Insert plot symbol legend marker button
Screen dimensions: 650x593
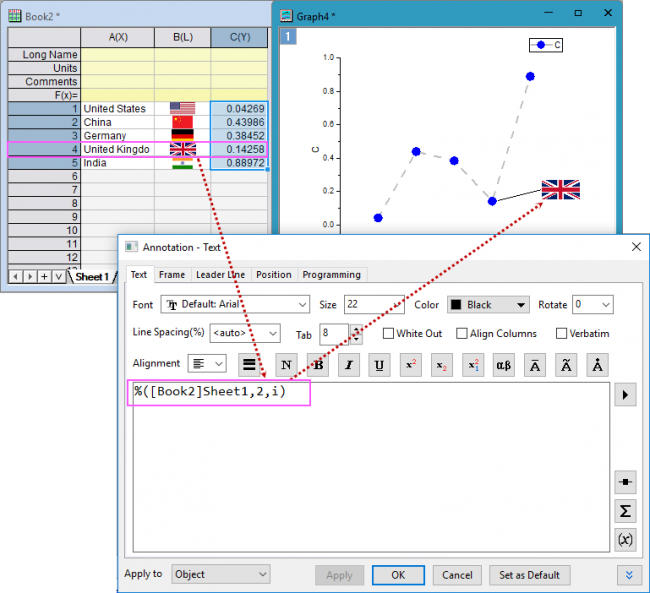[x=625, y=482]
